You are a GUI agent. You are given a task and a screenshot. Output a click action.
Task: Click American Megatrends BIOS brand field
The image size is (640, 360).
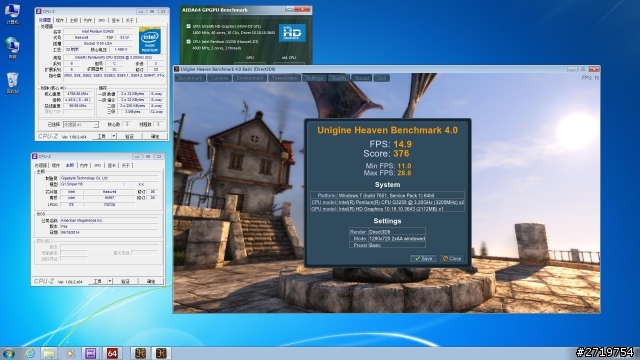point(109,220)
